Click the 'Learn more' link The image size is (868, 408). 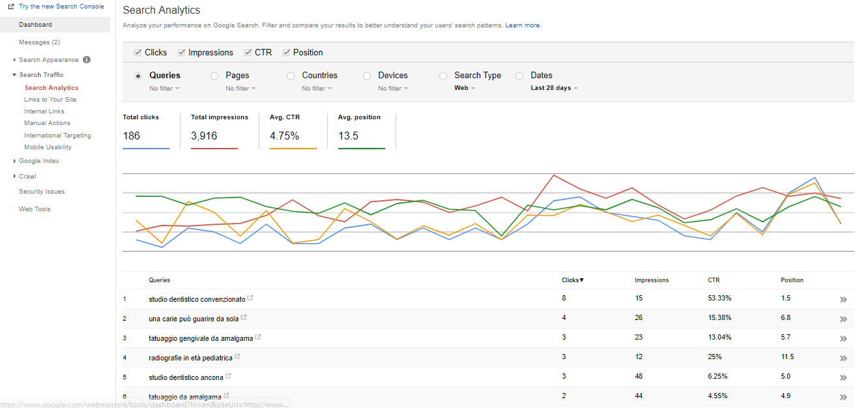(x=523, y=25)
